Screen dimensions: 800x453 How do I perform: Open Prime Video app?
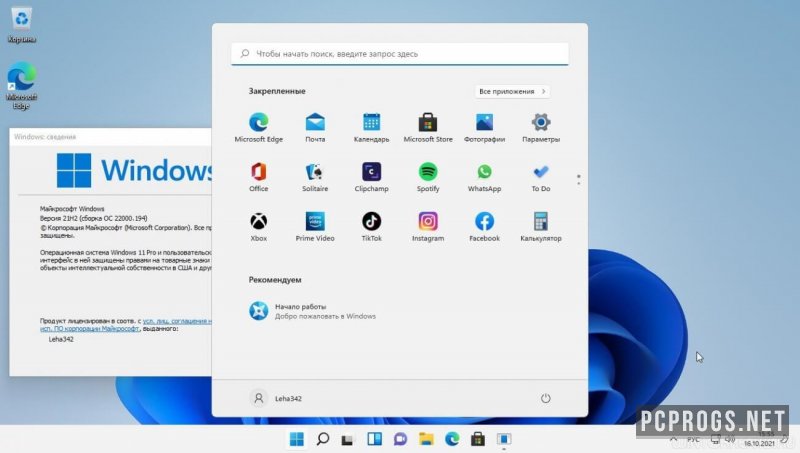point(315,226)
